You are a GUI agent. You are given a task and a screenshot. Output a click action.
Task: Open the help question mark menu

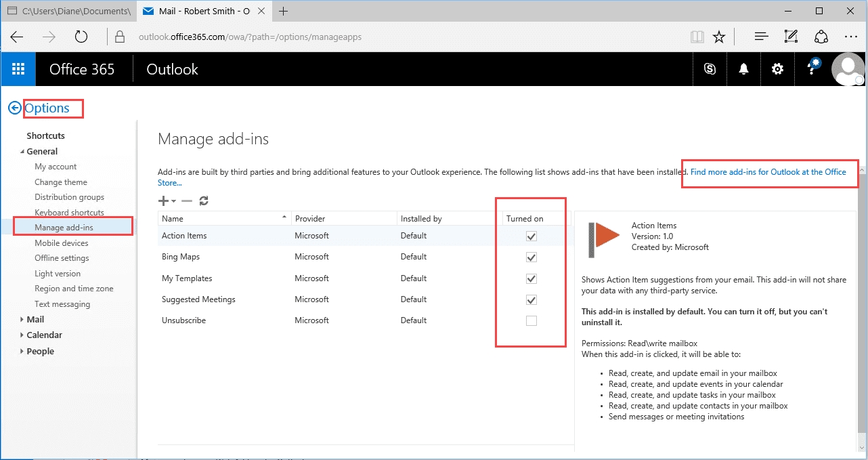[x=812, y=68]
